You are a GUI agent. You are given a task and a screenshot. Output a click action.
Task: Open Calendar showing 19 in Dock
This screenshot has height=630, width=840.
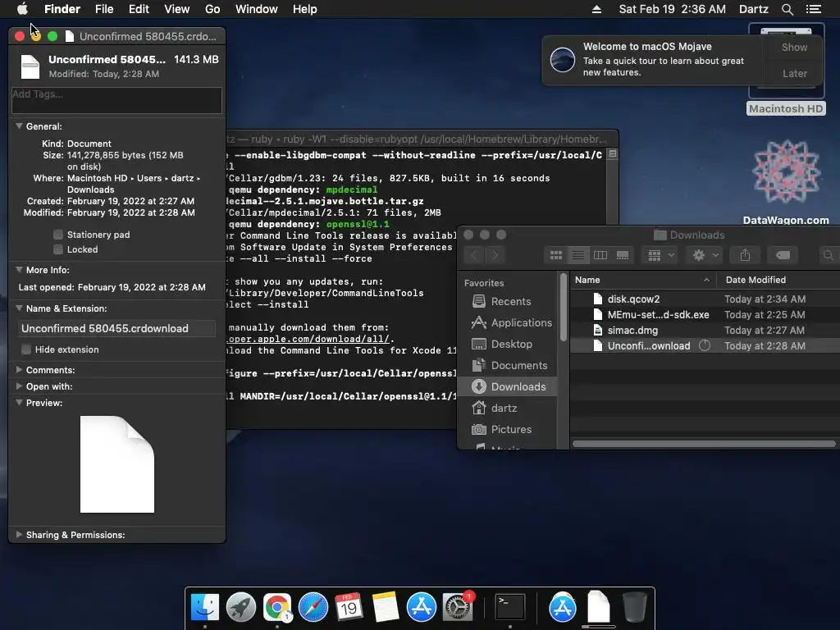(349, 608)
